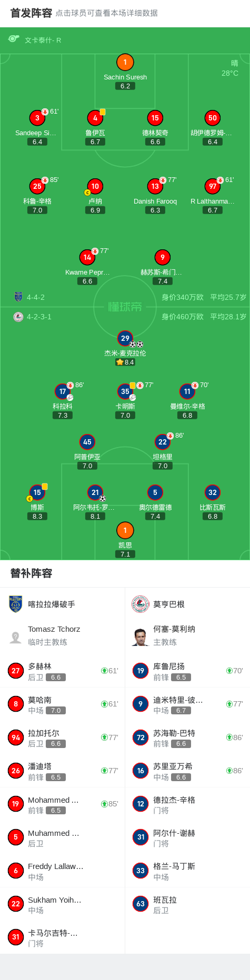Image resolution: width=250 pixels, height=980 pixels.
Task: Select the 4-4-2 formation label
Action: pos(36,297)
